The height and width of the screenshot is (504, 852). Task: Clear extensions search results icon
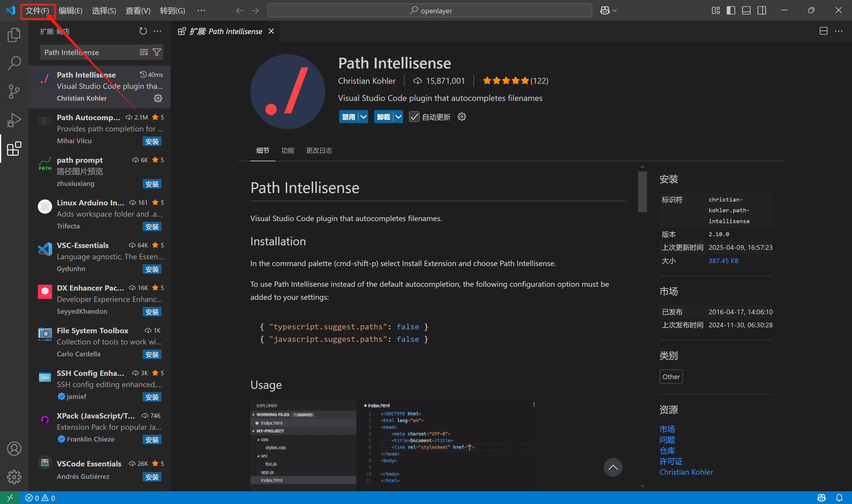[x=144, y=52]
